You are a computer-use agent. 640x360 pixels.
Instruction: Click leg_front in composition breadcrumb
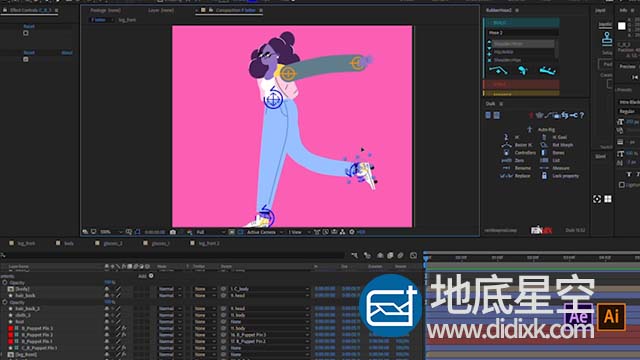[x=127, y=20]
